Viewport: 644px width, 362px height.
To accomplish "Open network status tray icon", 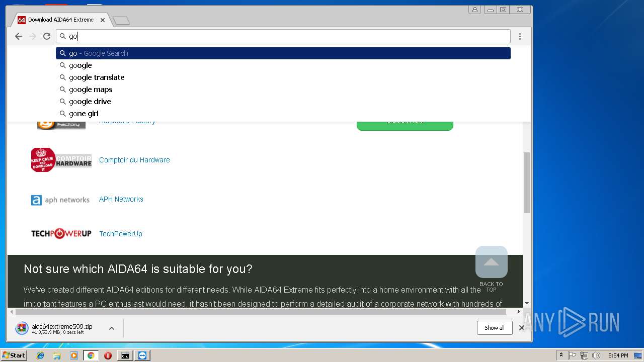I will coord(584,355).
